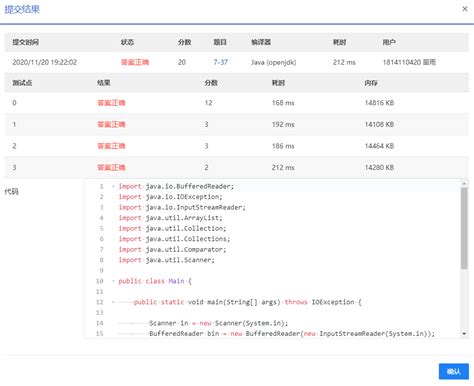The width and height of the screenshot is (474, 386).
Task: Click the red result text for test point 1
Action: pyautogui.click(x=111, y=124)
